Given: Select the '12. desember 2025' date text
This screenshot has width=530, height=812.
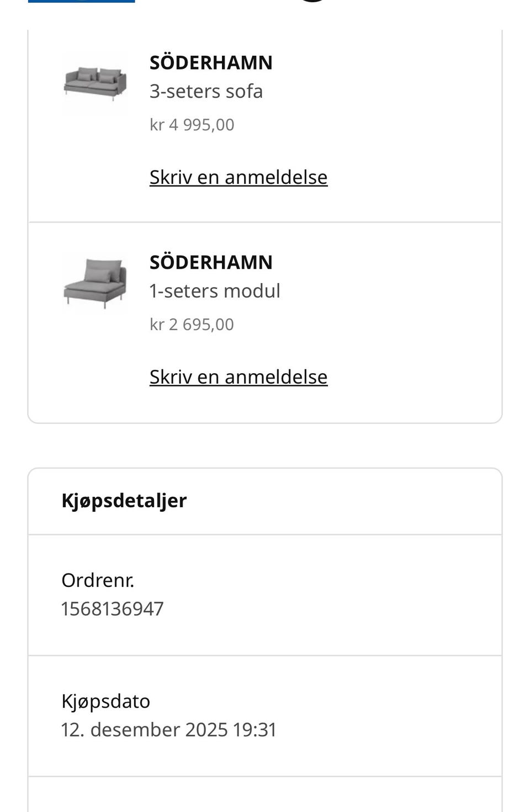Looking at the screenshot, I should (144, 730).
